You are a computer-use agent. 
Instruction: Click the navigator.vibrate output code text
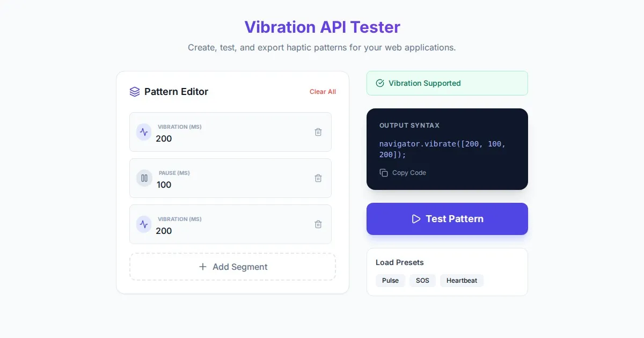[442, 149]
